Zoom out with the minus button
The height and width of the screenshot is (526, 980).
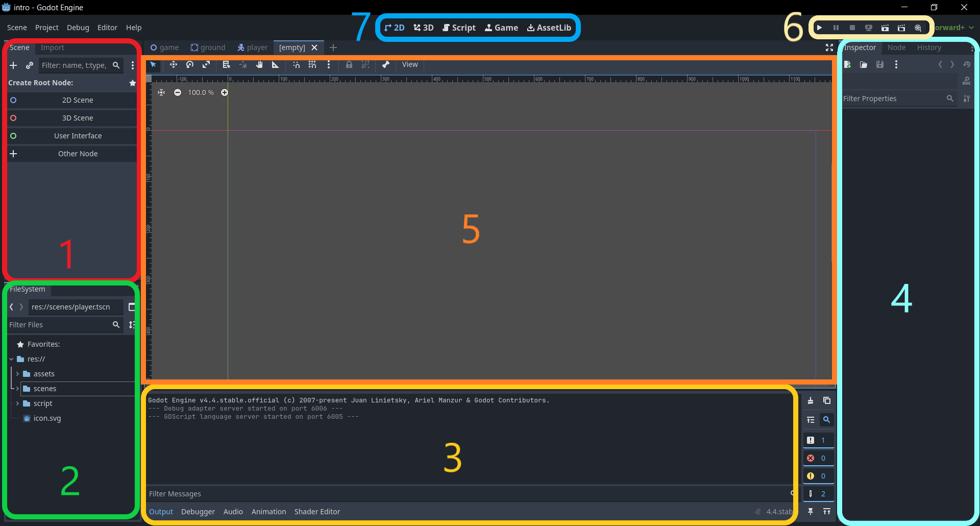[x=178, y=92]
